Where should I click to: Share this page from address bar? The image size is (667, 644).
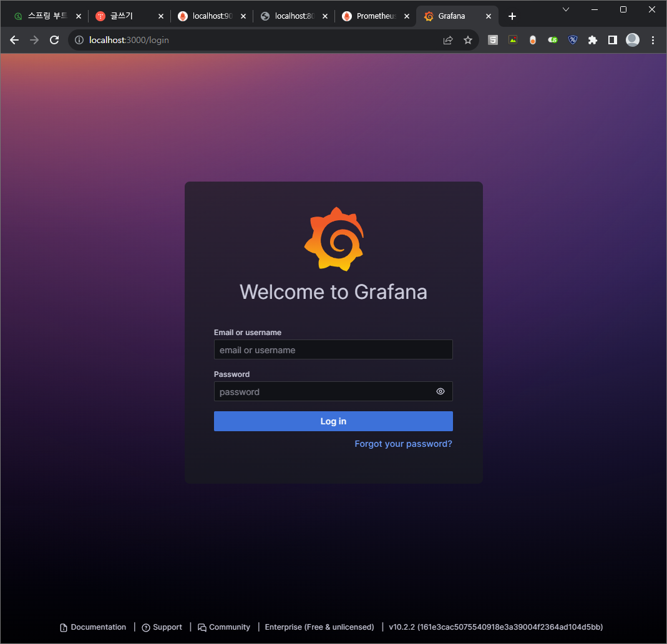click(x=448, y=40)
